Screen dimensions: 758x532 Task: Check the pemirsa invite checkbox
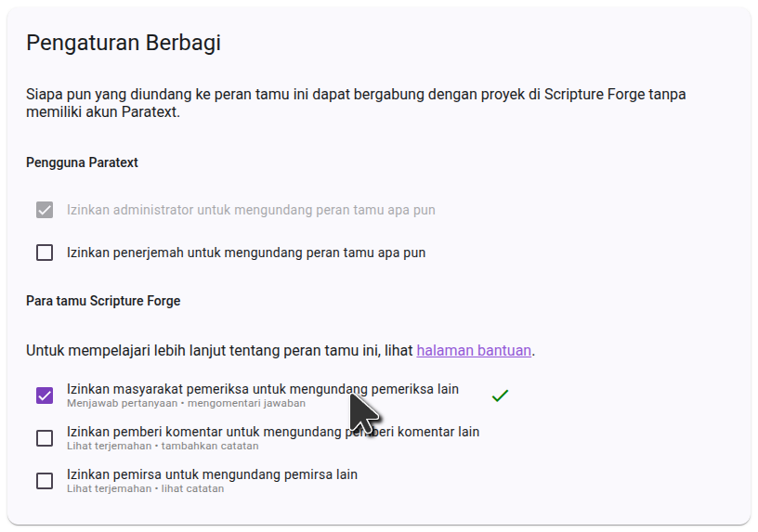pyautogui.click(x=45, y=481)
